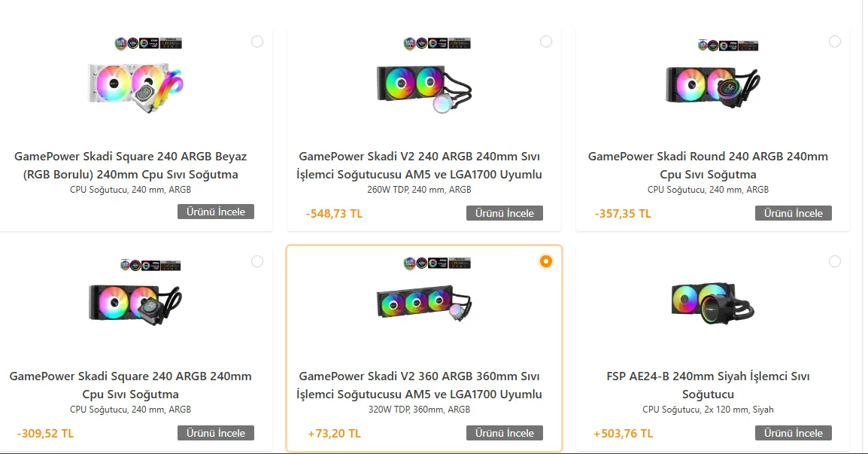Image resolution: width=868 pixels, height=454 pixels.
Task: Select the FSP AE24-B cooler radio button
Action: 835,261
